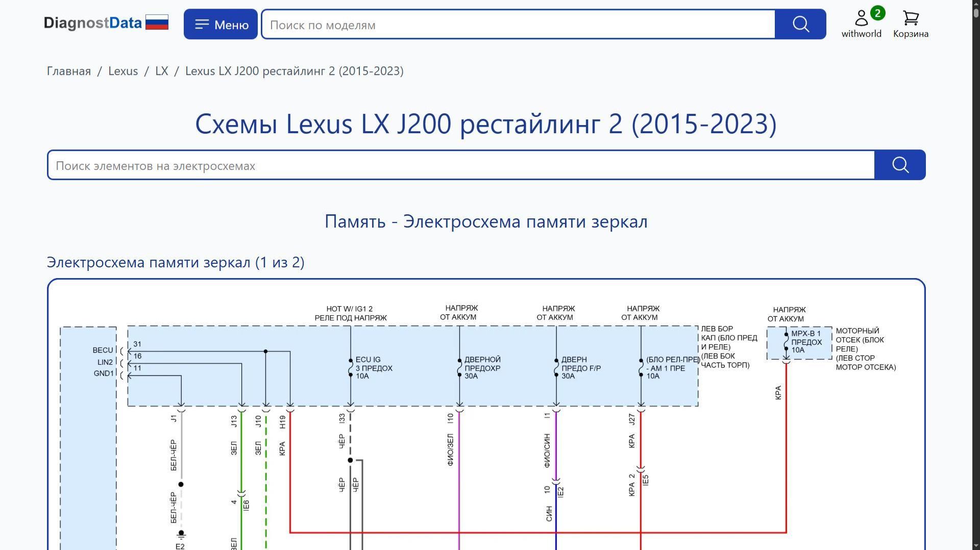Open the LX breadcrumb link
Image resolution: width=980 pixels, height=550 pixels.
pos(162,71)
